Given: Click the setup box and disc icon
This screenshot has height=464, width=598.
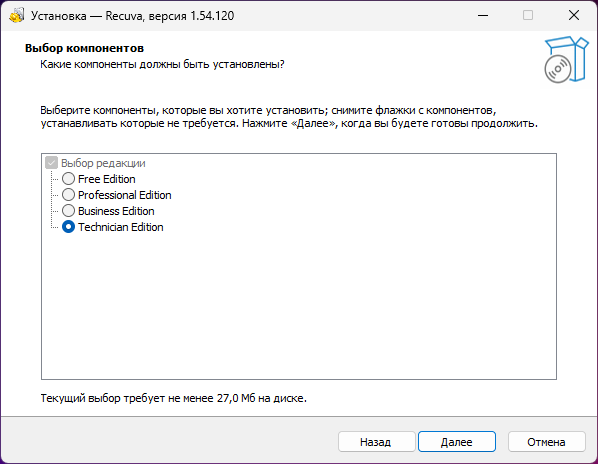Looking at the screenshot, I should [x=566, y=59].
